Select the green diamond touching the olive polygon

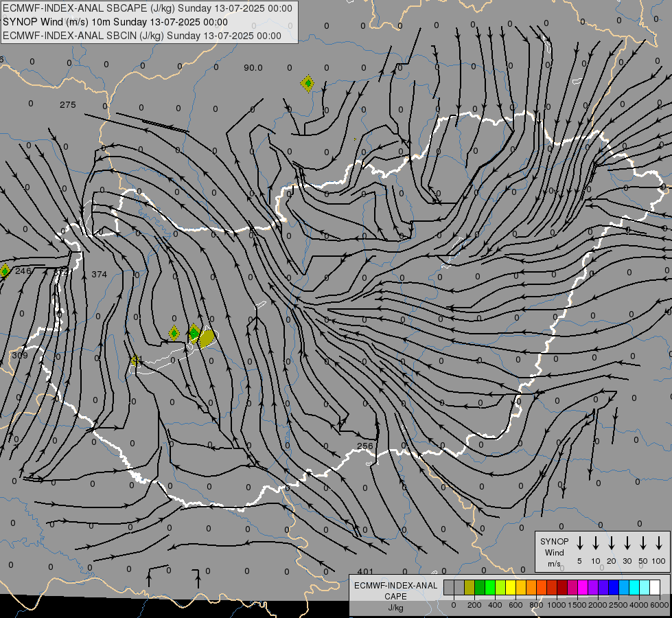[x=194, y=333]
